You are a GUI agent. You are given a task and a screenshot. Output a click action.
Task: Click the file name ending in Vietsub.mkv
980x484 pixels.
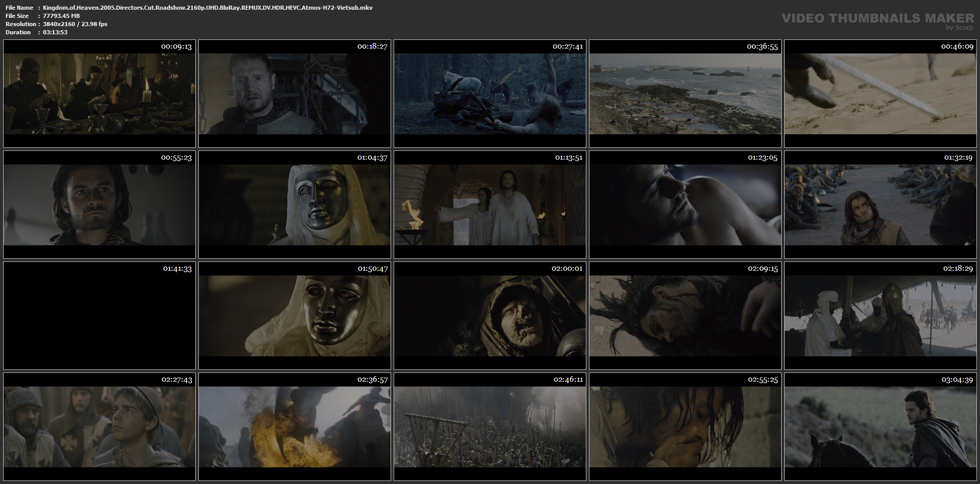click(x=208, y=8)
